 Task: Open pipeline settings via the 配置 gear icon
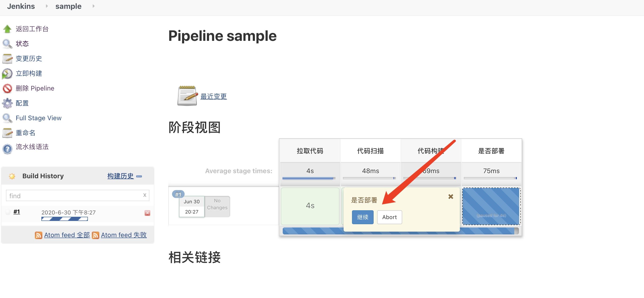click(7, 103)
